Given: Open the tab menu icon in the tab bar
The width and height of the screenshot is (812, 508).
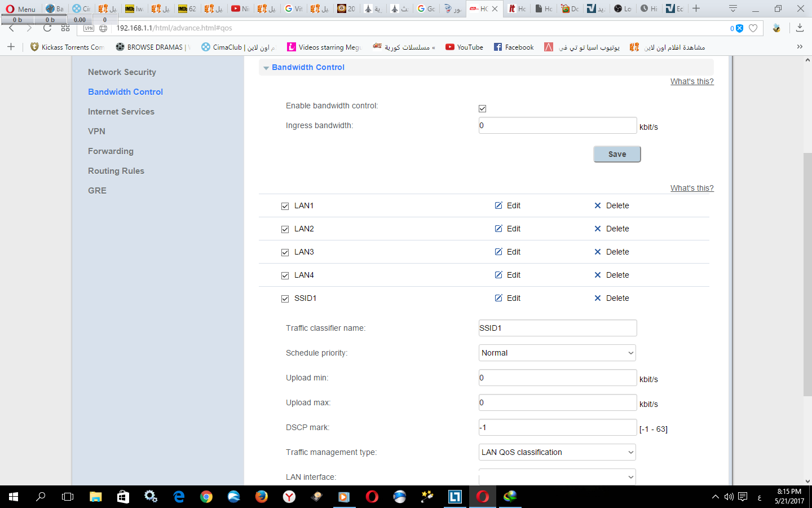Looking at the screenshot, I should pos(733,8).
